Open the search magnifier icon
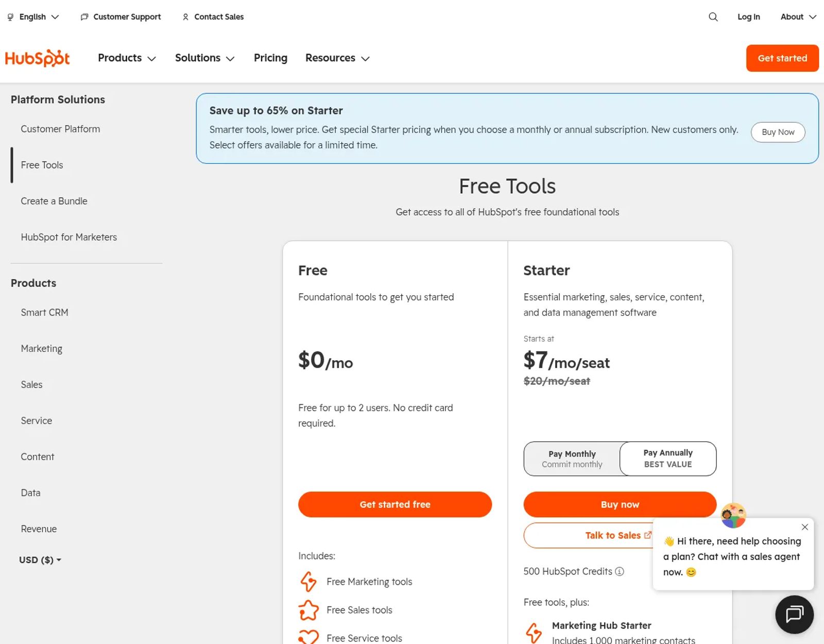The width and height of the screenshot is (824, 644). pyautogui.click(x=713, y=17)
